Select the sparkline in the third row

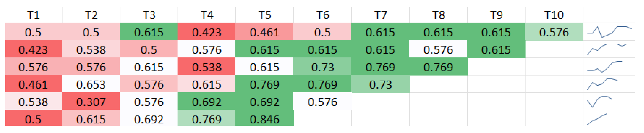coord(605,67)
